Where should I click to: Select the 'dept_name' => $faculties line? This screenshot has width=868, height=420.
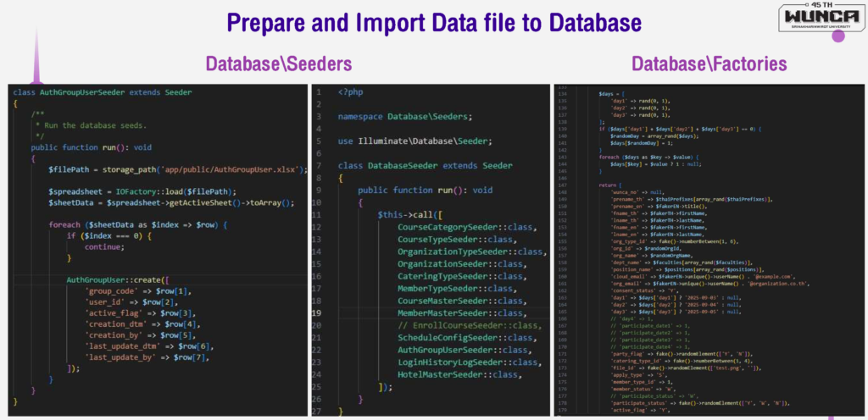pyautogui.click(x=682, y=262)
